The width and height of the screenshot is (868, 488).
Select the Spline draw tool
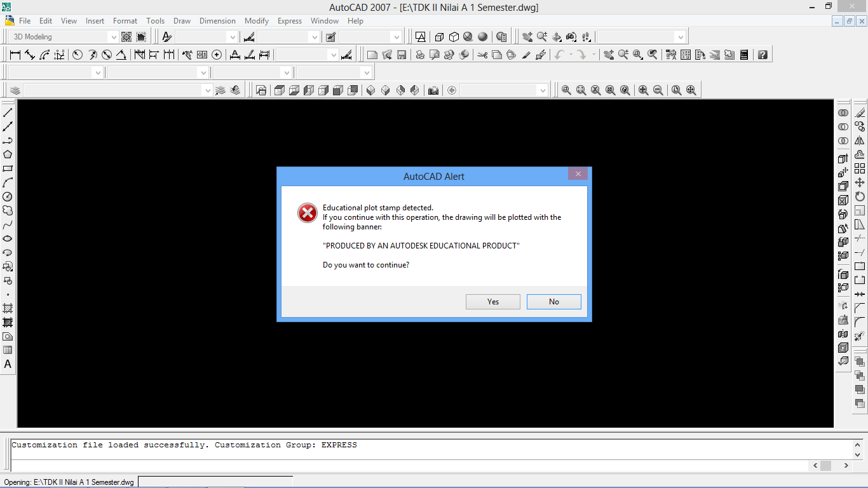coord(8,224)
